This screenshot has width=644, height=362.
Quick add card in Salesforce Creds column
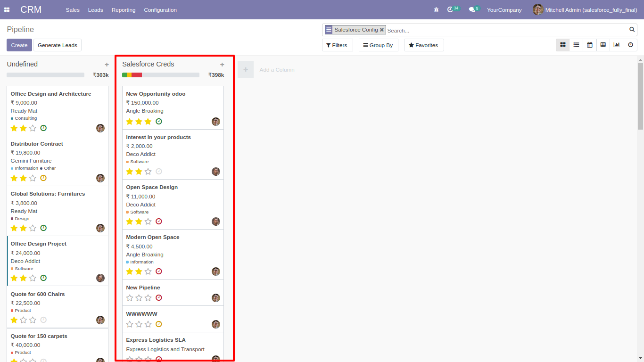click(x=222, y=65)
